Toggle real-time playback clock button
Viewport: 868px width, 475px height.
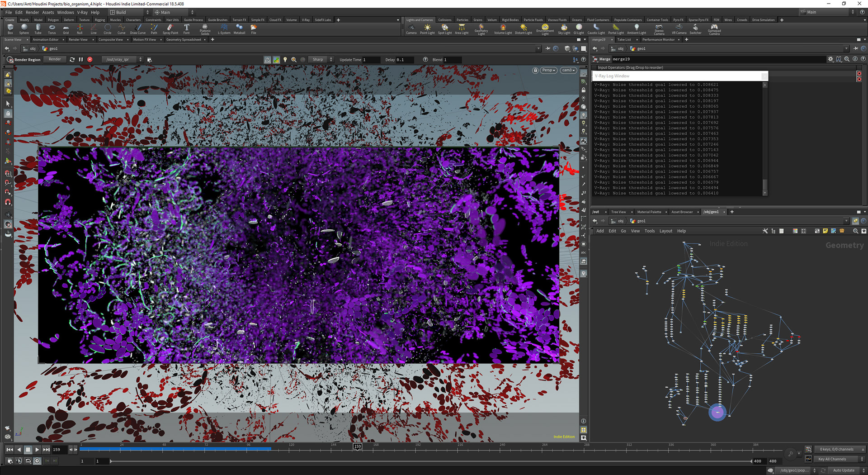pyautogui.click(x=37, y=461)
